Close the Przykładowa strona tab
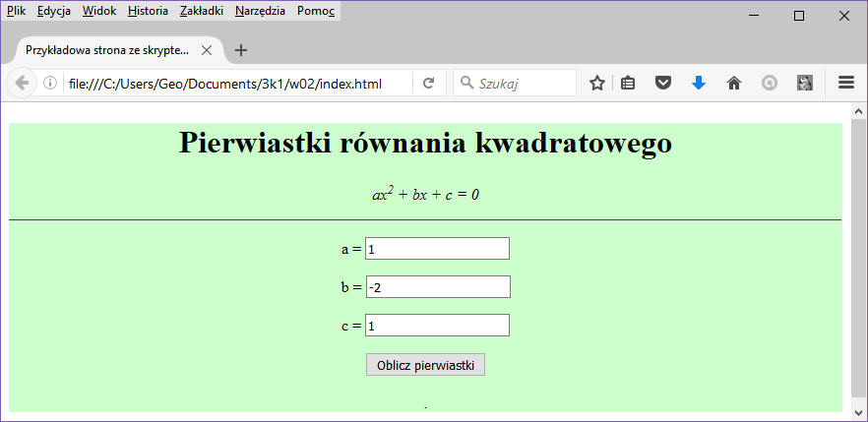Screen dimensions: 868x422 click(x=207, y=50)
